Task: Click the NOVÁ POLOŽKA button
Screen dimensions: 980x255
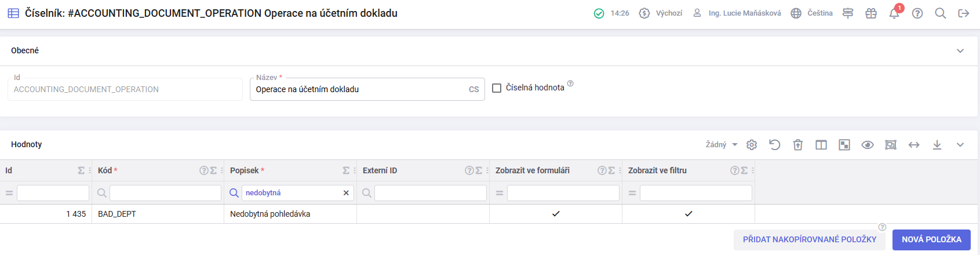Action: (931, 240)
